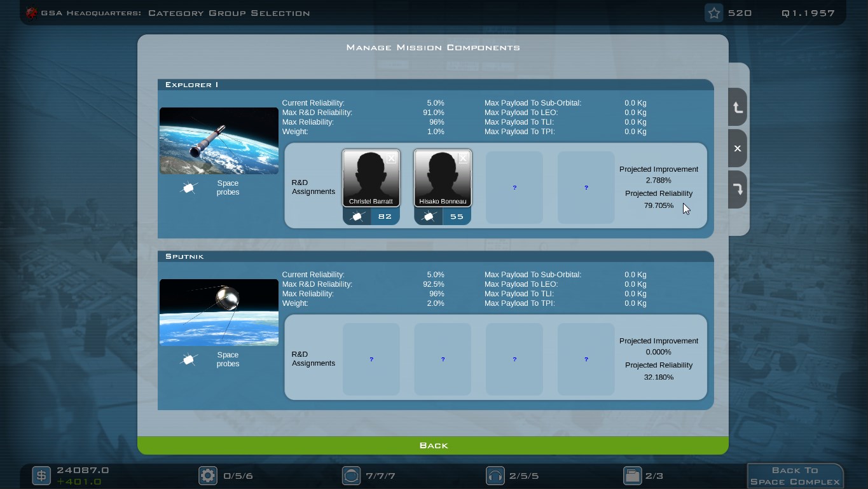Select Hisako Bonneau's portrait card
The width and height of the screenshot is (868, 489).
coord(443,179)
